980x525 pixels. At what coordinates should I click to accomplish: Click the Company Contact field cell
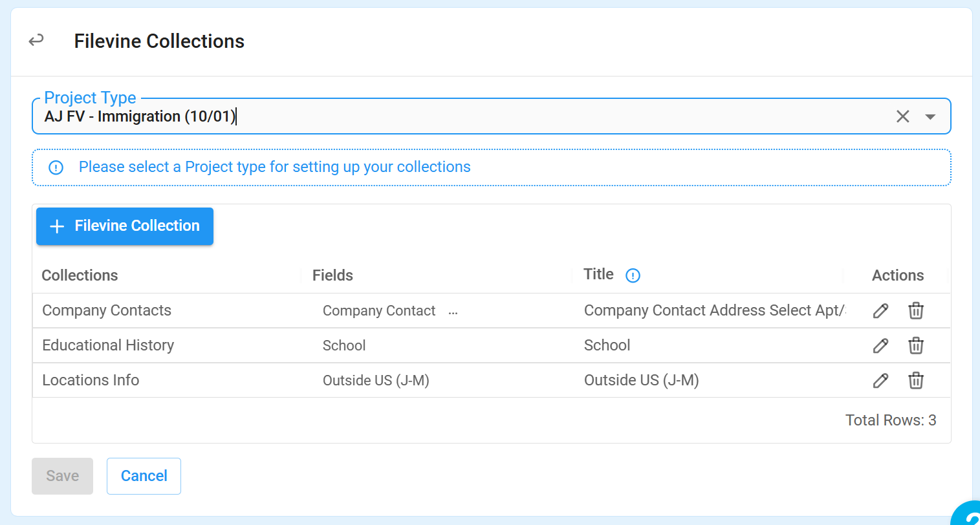pyautogui.click(x=379, y=311)
